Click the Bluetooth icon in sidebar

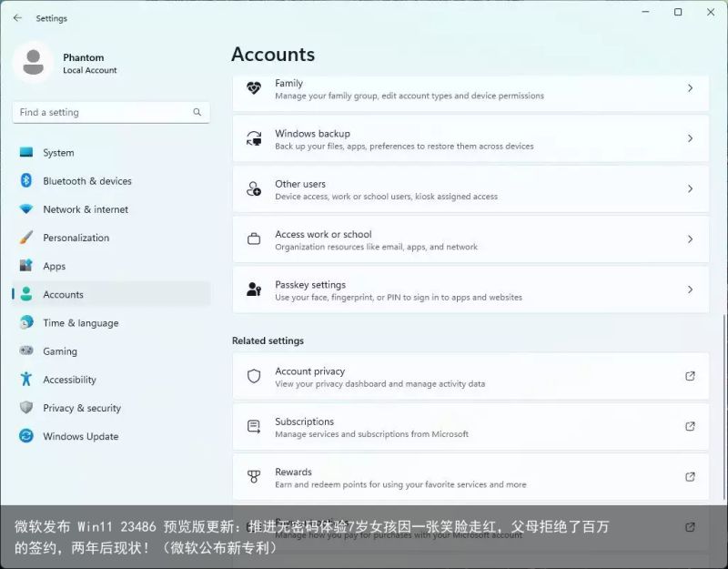[x=26, y=180]
